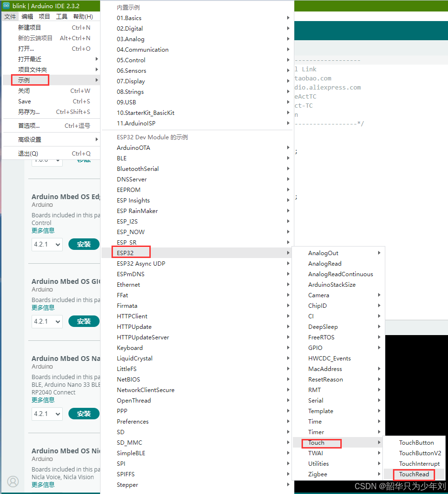Click Save in the file menu

[51, 101]
